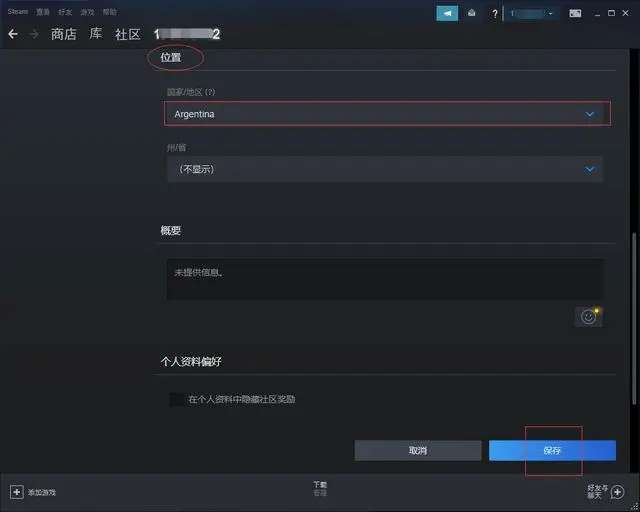This screenshot has height=512, width=640.
Task: Click the 位置 section heading
Action: click(x=171, y=58)
